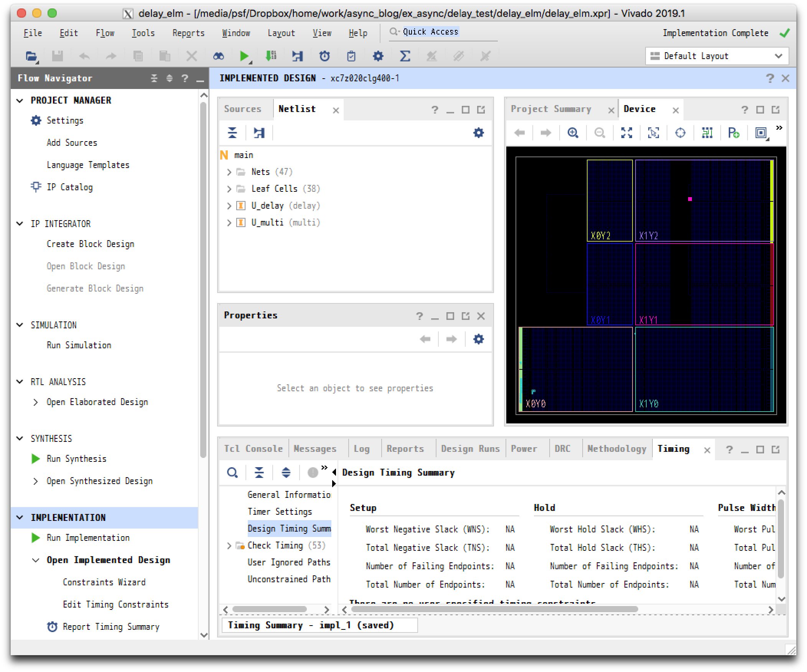Click the IP Catalog icon in Flow Navigator
The image size is (807, 672).
[x=36, y=187]
